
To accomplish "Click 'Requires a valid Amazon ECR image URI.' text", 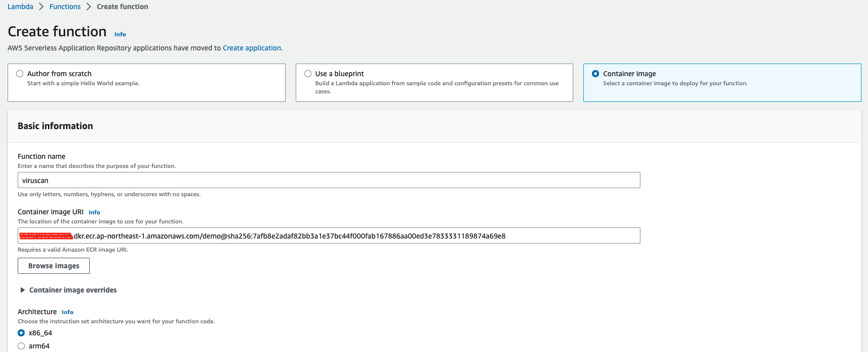I will pos(73,250).
